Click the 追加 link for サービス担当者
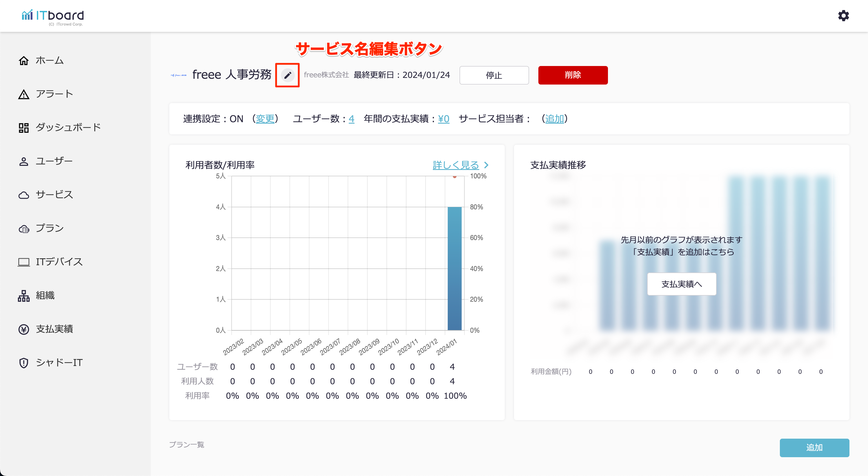This screenshot has height=476, width=868. pyautogui.click(x=554, y=119)
